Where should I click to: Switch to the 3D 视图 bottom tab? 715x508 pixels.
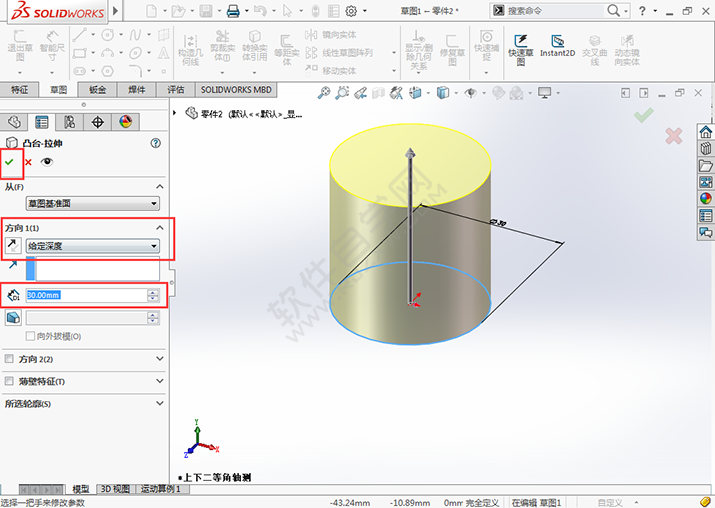tap(114, 489)
